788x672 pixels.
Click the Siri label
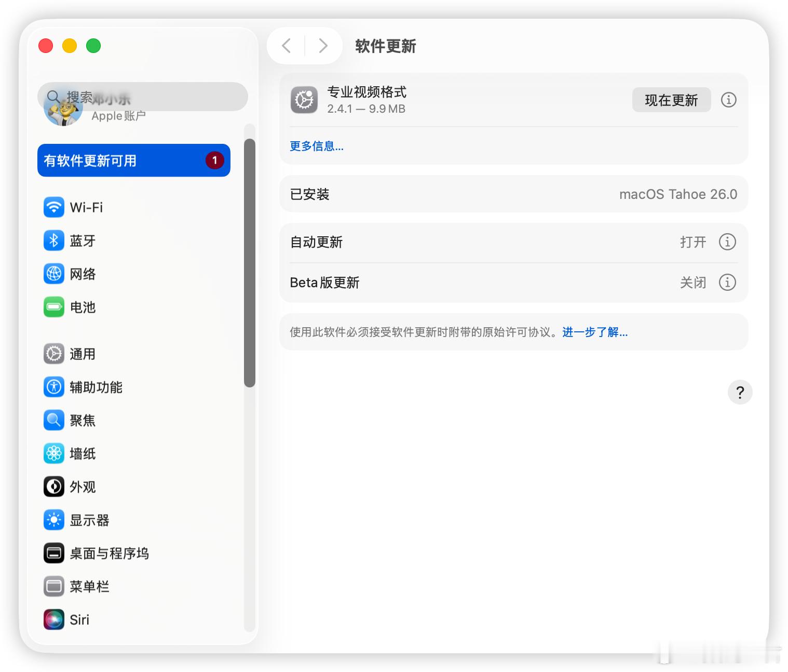click(x=79, y=620)
